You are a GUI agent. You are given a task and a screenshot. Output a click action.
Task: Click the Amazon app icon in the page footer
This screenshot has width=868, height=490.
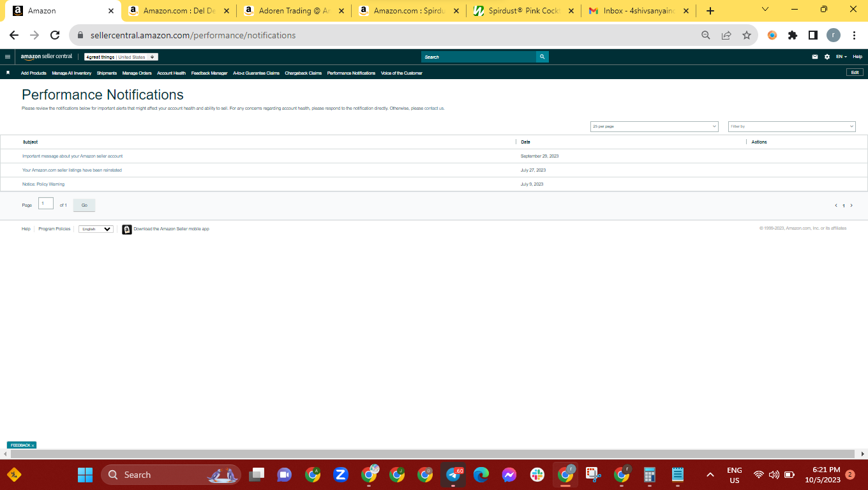point(127,229)
